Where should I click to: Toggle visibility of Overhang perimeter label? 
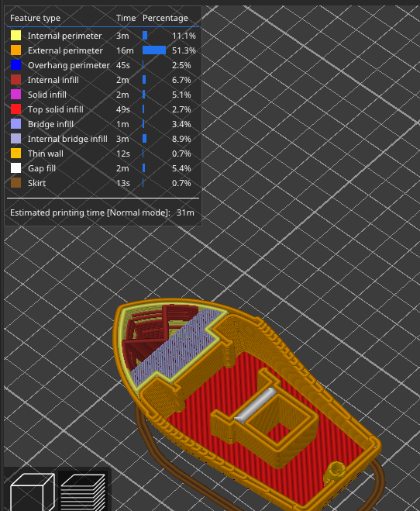[x=69, y=65]
